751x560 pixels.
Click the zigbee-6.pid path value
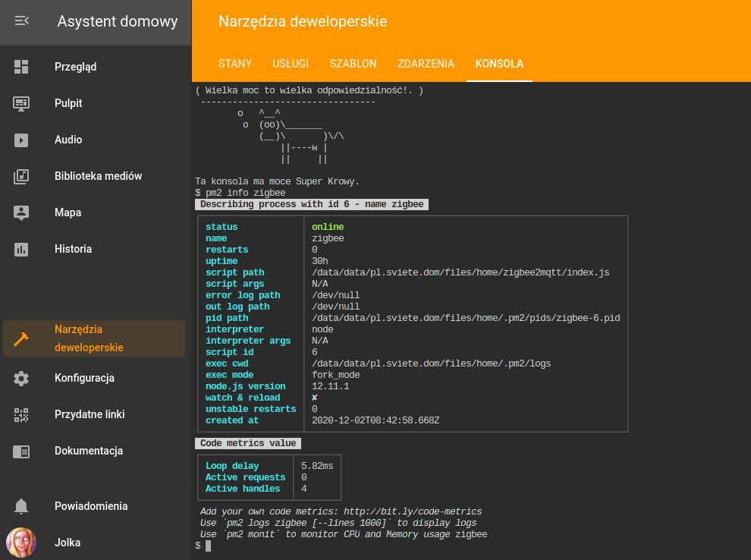coord(466,318)
